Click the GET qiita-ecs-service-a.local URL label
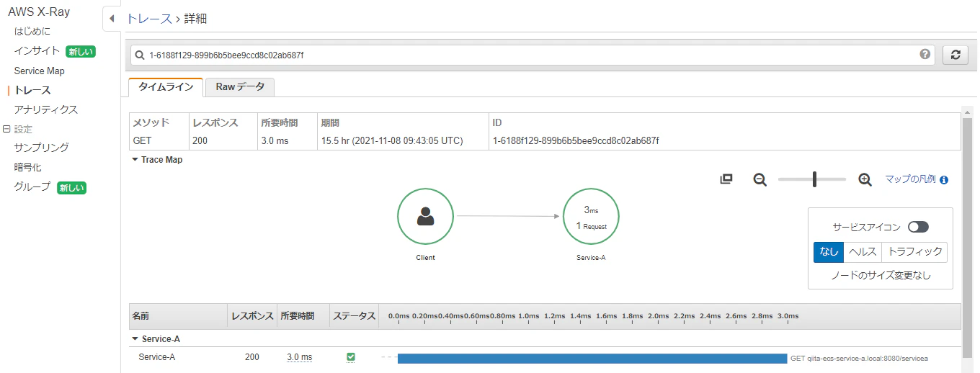Screen dimensions: 980x373 (859, 358)
